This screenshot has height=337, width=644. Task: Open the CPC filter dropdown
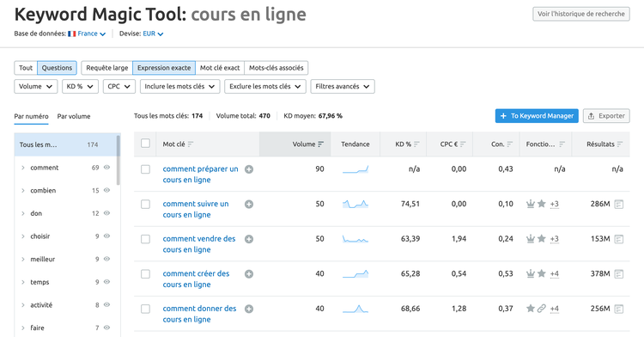(119, 87)
